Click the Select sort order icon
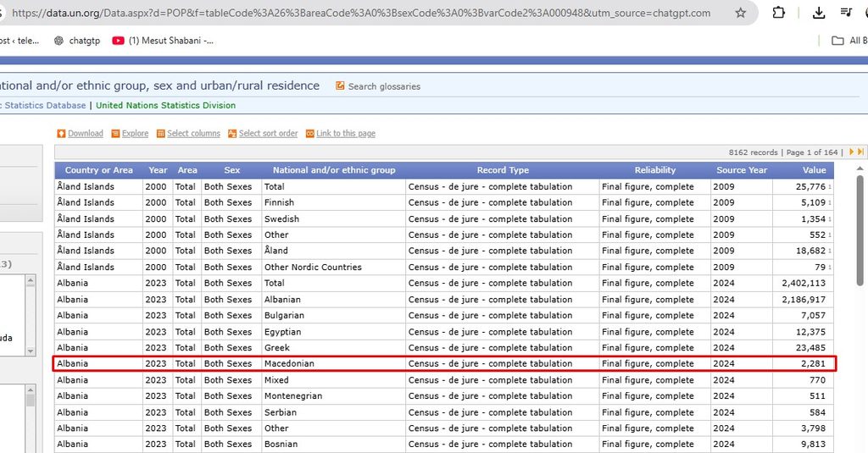The width and height of the screenshot is (868, 453). 232,133
